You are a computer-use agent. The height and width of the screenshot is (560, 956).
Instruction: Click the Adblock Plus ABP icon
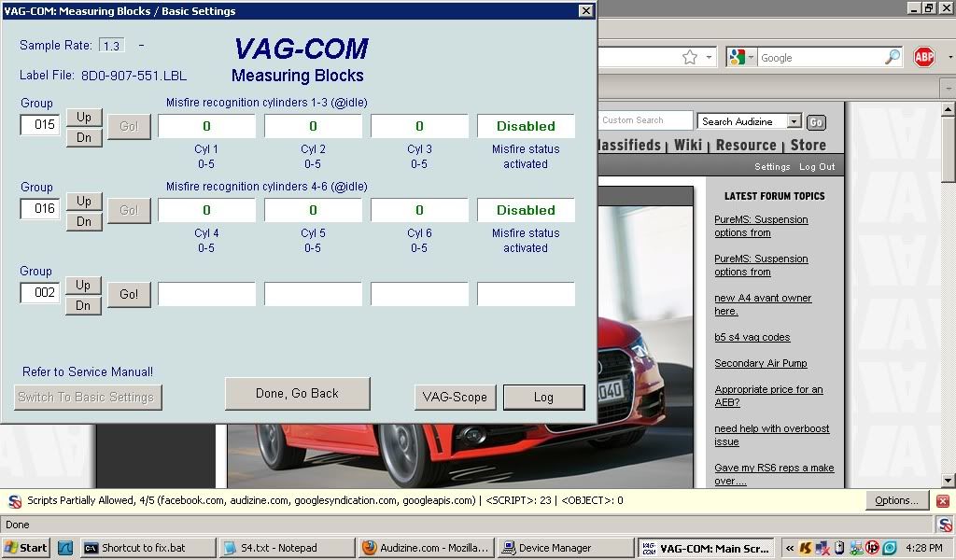924,56
